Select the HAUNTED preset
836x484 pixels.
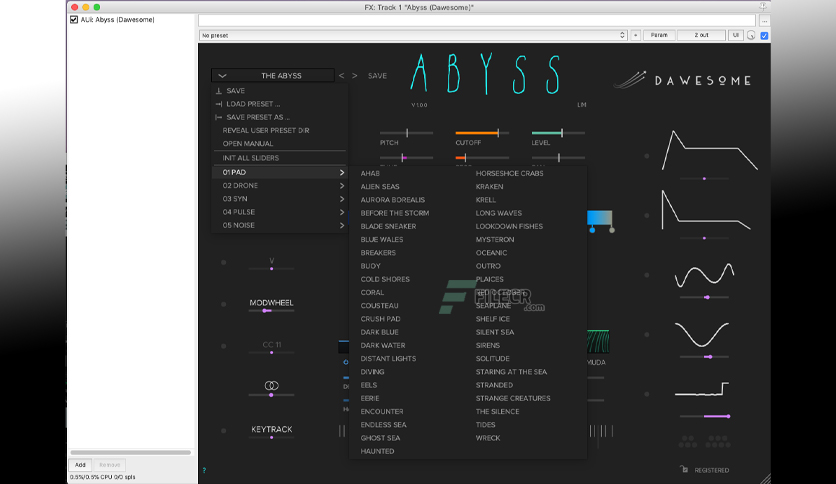pos(377,451)
